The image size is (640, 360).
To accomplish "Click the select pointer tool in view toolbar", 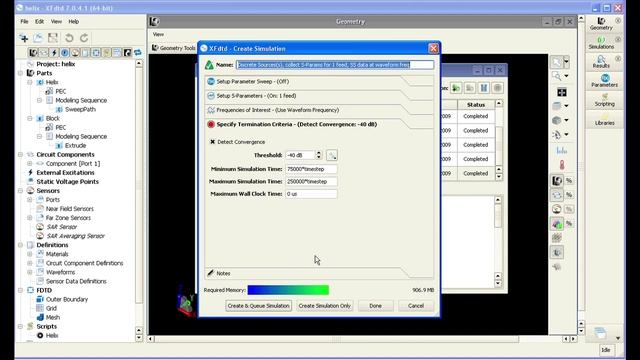I will tap(557, 62).
